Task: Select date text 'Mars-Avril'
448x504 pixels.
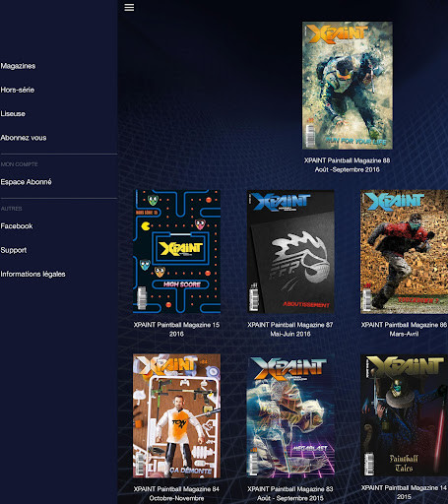Action: point(404,334)
